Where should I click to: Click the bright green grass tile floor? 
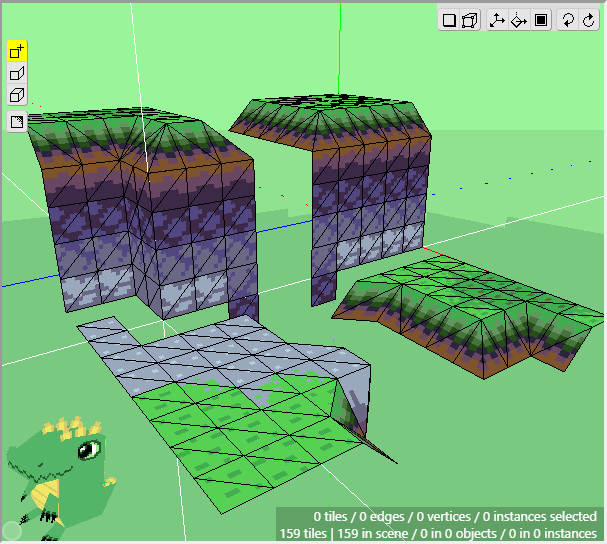[x=250, y=430]
